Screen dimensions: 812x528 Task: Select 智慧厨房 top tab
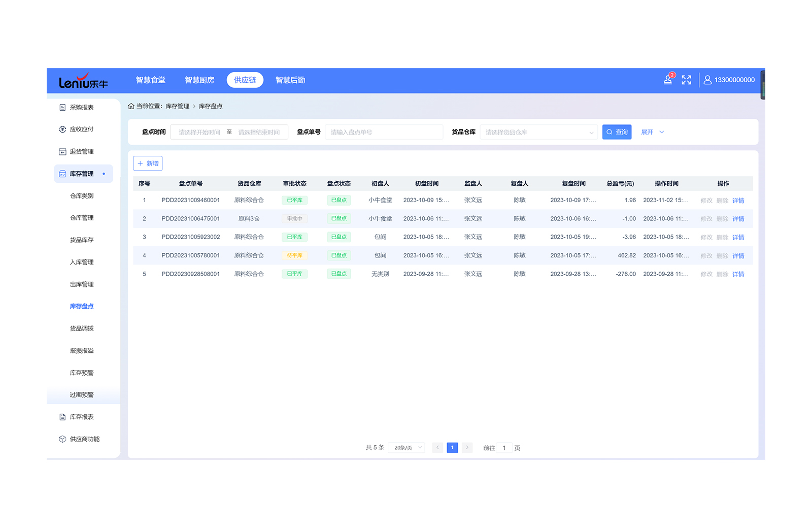pos(199,80)
